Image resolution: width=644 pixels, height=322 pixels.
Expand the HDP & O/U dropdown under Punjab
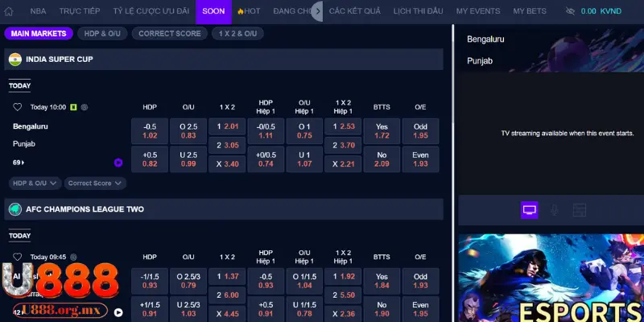tap(35, 183)
